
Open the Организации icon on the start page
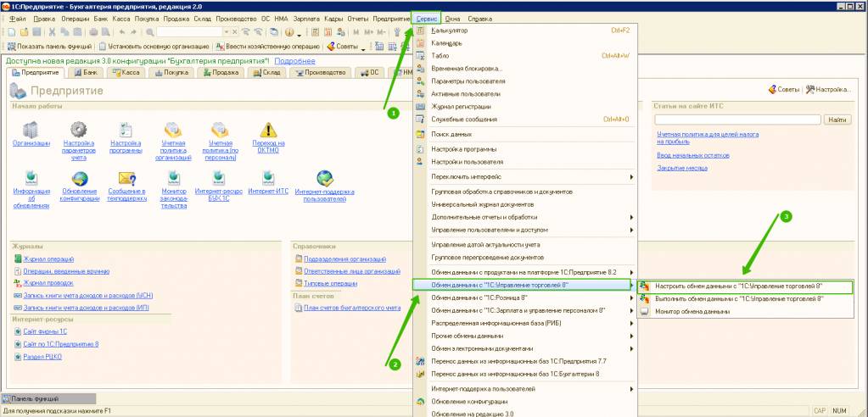click(x=31, y=130)
